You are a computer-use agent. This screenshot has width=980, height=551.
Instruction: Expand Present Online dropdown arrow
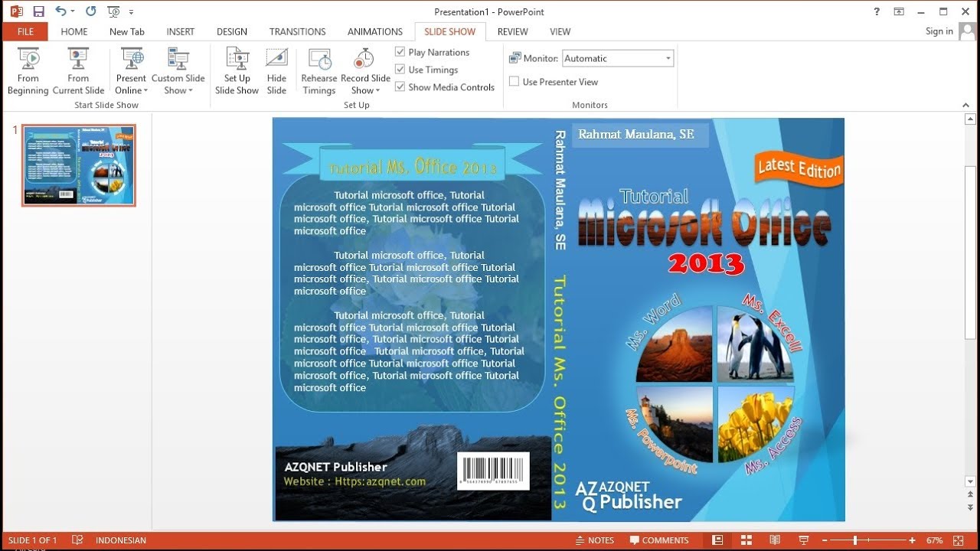(145, 90)
